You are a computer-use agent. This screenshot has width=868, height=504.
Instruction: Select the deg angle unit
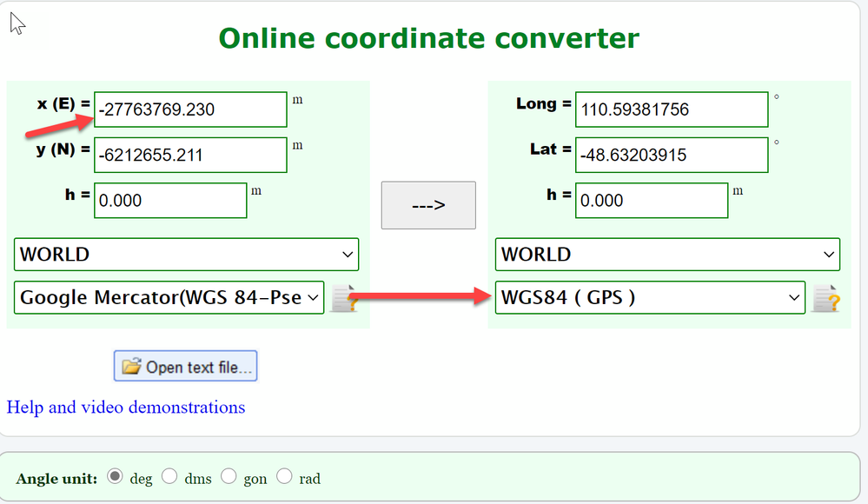click(x=113, y=476)
